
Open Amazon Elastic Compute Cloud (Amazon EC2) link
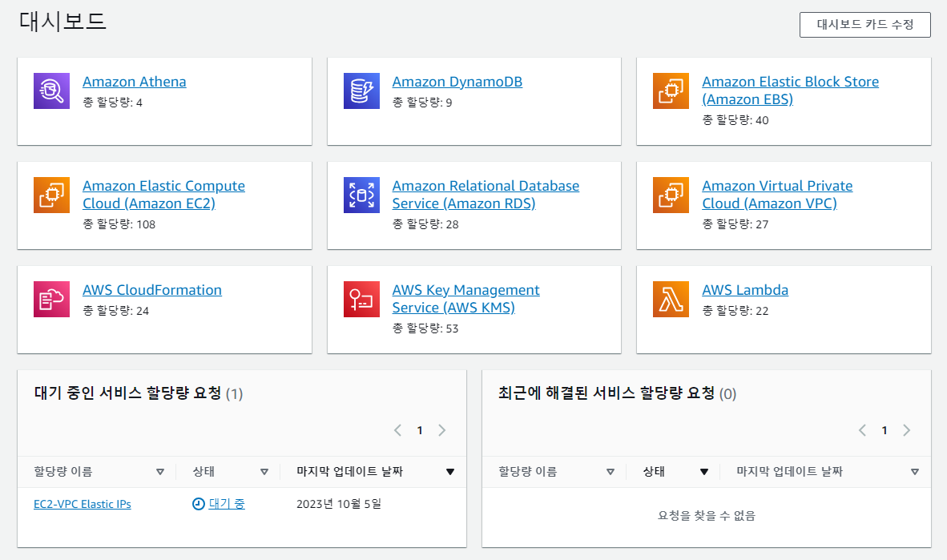point(163,195)
